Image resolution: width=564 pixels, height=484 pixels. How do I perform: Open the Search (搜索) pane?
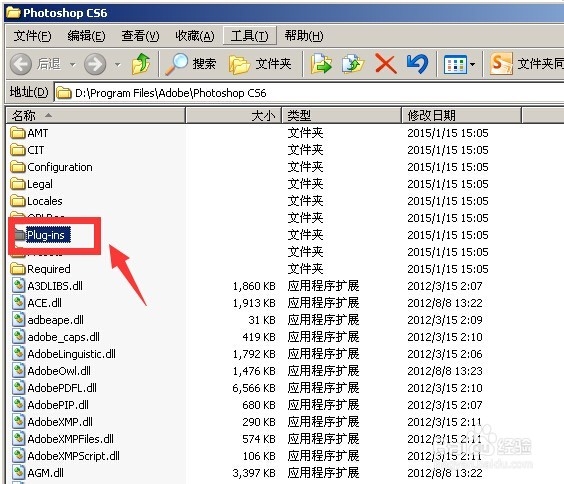point(191,64)
